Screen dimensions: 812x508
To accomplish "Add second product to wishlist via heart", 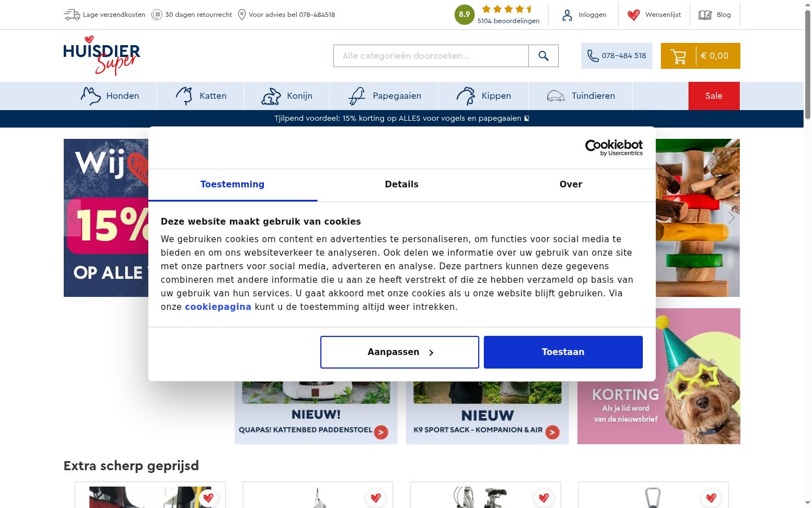I will click(376, 498).
